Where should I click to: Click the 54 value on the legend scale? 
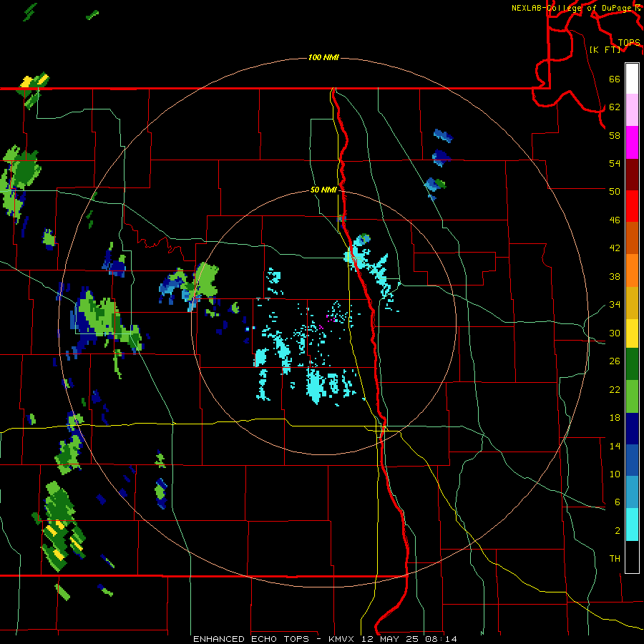[x=615, y=163]
